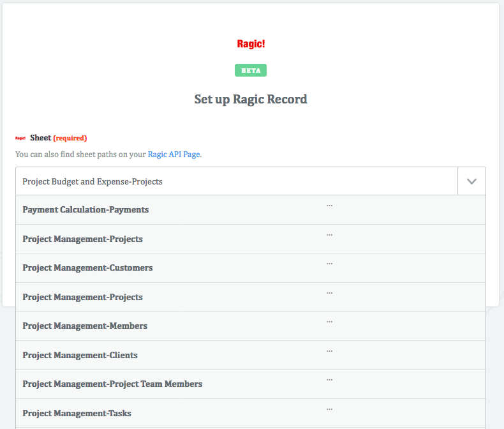Click the Ragic! logo at top
The width and height of the screenshot is (504, 429).
tap(251, 44)
